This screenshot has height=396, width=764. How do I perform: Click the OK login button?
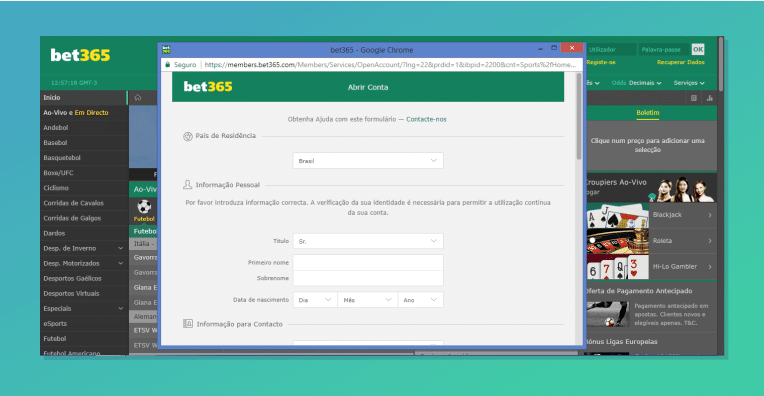pyautogui.click(x=698, y=49)
